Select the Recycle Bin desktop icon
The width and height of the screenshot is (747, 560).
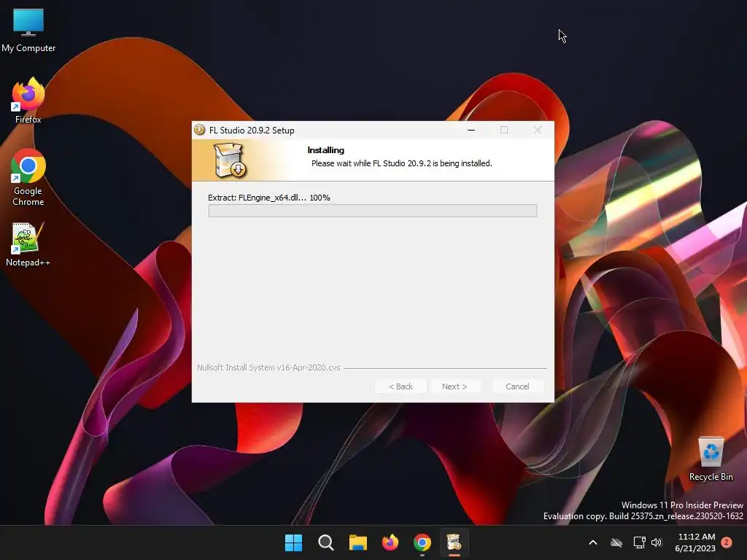pos(711,459)
